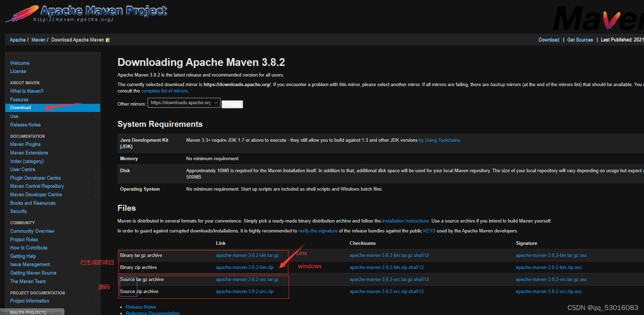Open the KEYS link
The height and width of the screenshot is (315, 644).
click(x=429, y=231)
